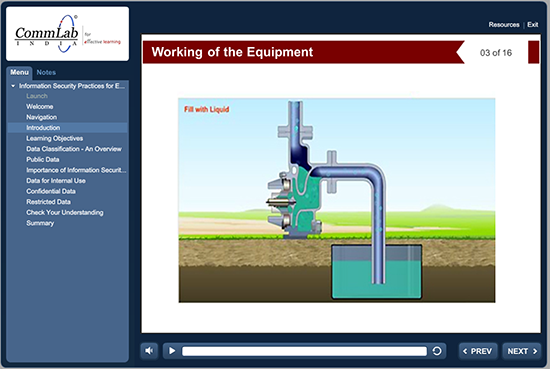Open the Summary menu entry
550x369 pixels.
(x=40, y=223)
